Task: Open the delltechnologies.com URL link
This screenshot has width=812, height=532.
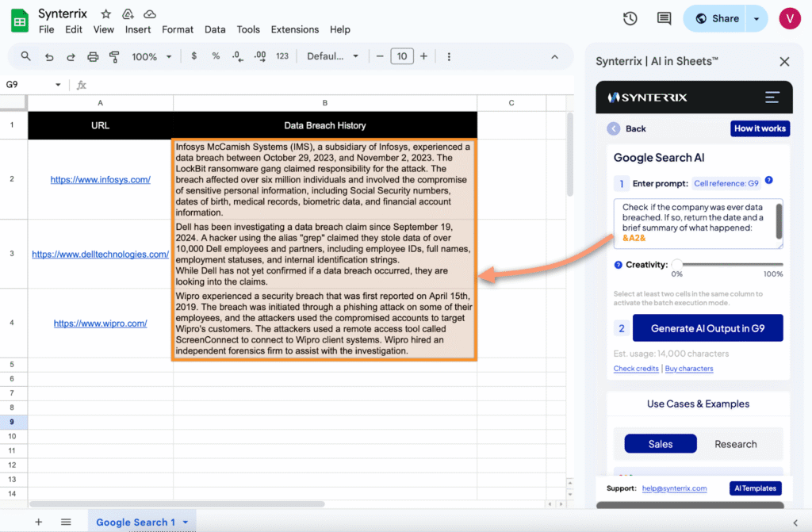Action: 101,255
